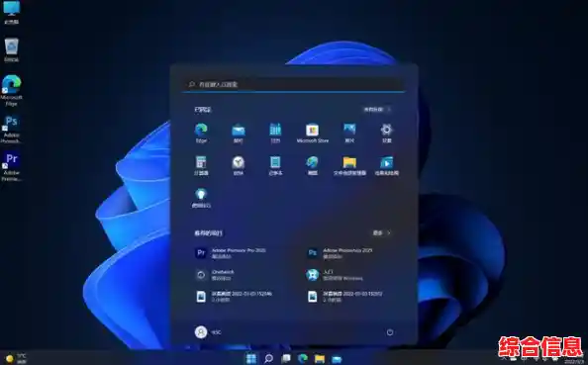Launch the Clock app in Start menu
The image size is (588, 365).
(239, 165)
